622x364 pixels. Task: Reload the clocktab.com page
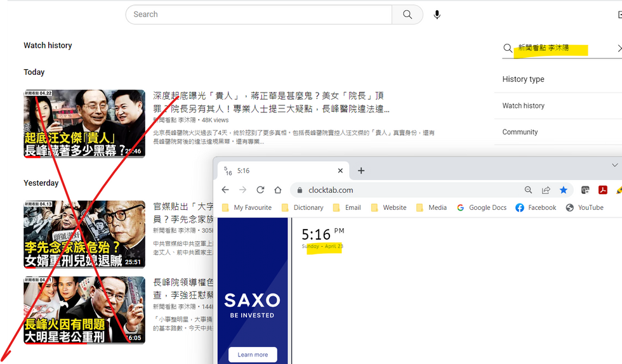[260, 190]
